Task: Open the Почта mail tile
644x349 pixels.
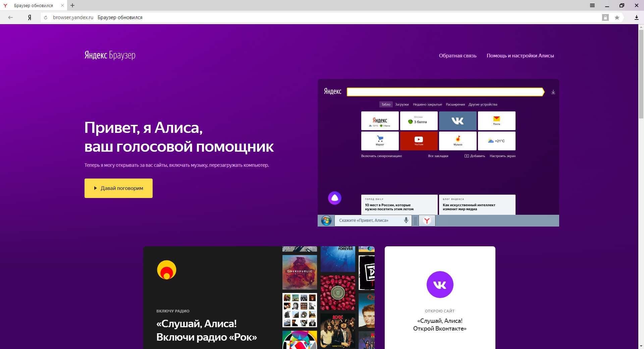Action: (497, 121)
